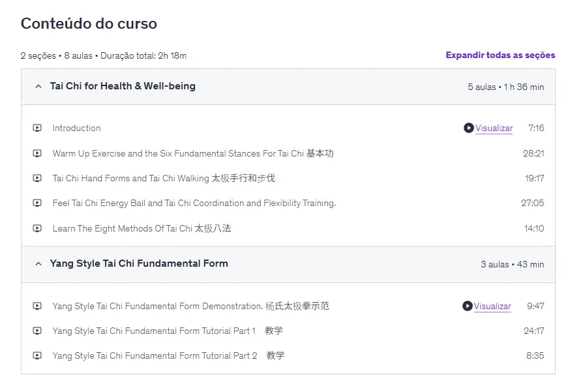Select Warm Up Exercise and Six Fundamental Stances title
The height and width of the screenshot is (392, 570).
tap(192, 153)
